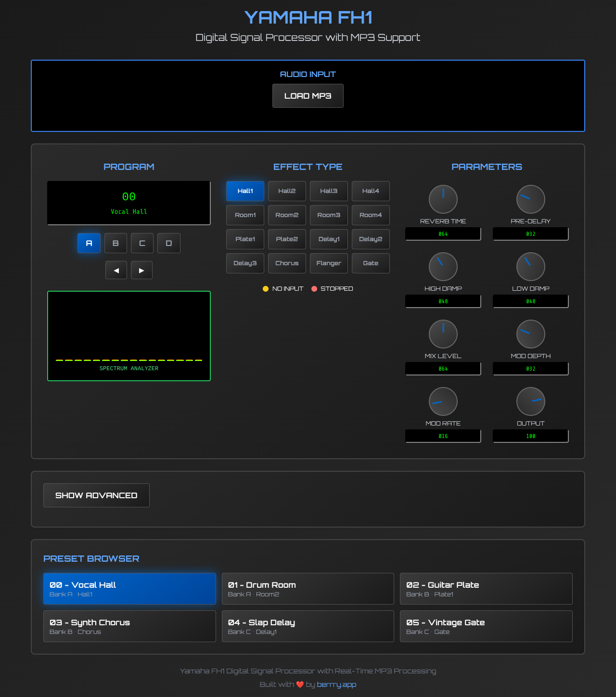616x697 pixels.
Task: Click the MOD RATE knob
Action: coord(443,401)
